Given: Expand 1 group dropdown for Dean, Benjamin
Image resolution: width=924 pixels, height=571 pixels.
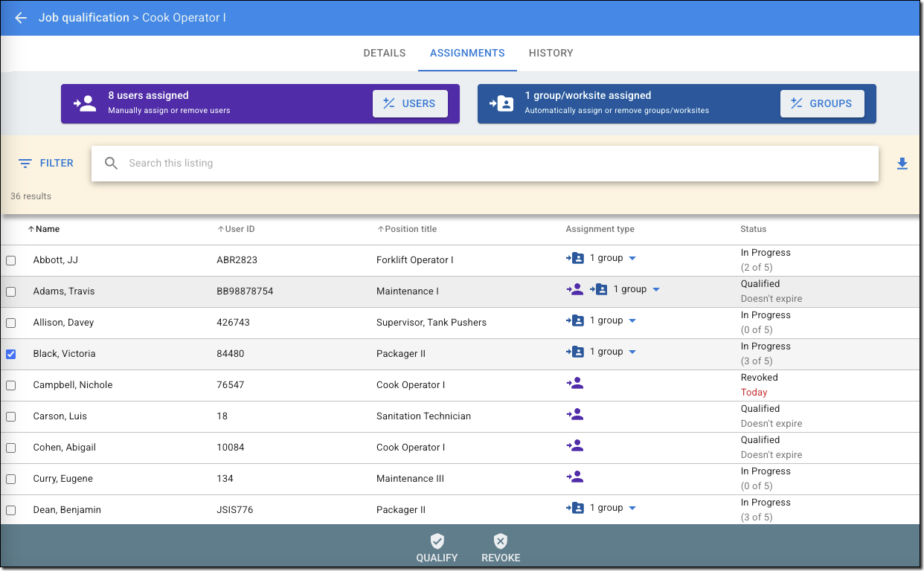Looking at the screenshot, I should point(632,509).
